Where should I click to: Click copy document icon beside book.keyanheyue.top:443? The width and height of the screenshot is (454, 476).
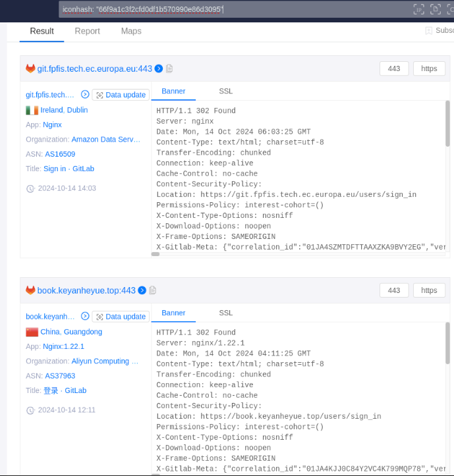pos(153,290)
